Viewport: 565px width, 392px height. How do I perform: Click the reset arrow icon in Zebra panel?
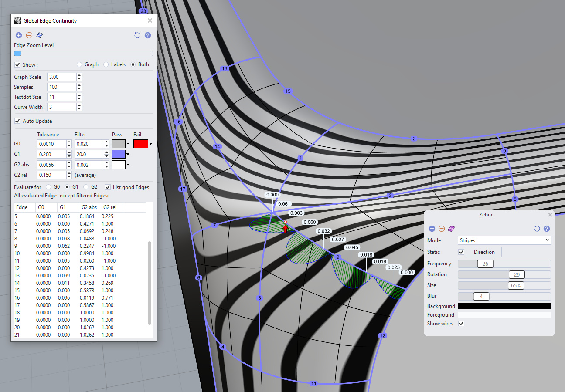pos(537,229)
